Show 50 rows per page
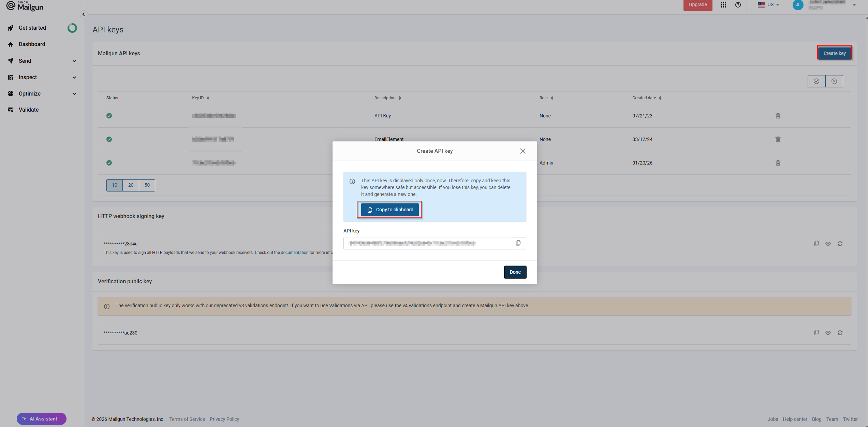 click(x=147, y=185)
